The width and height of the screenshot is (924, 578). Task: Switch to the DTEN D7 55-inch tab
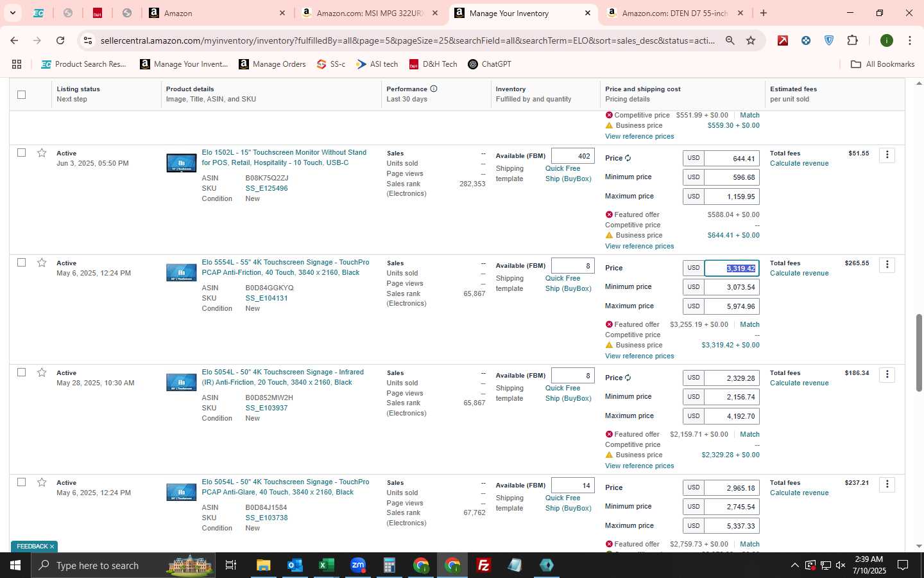(x=675, y=13)
